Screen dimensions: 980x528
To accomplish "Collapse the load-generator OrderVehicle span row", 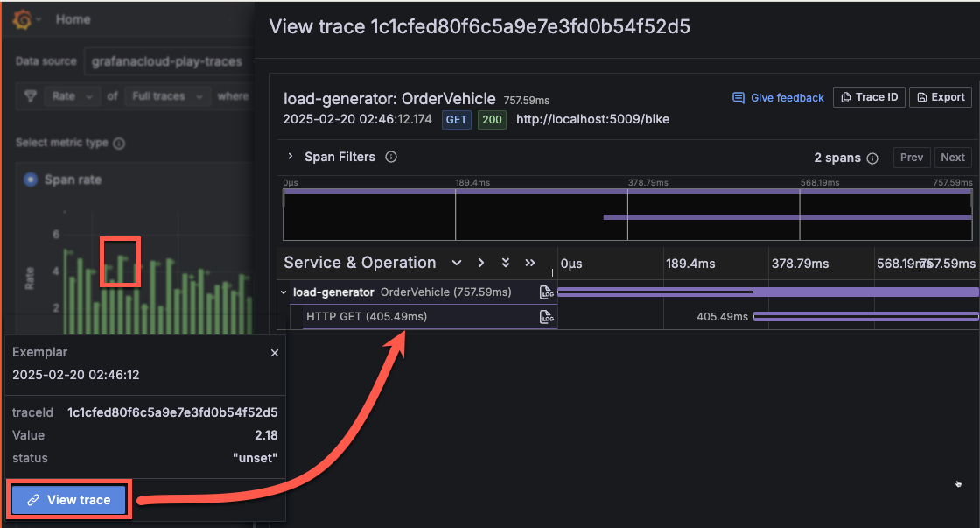I will (283, 292).
